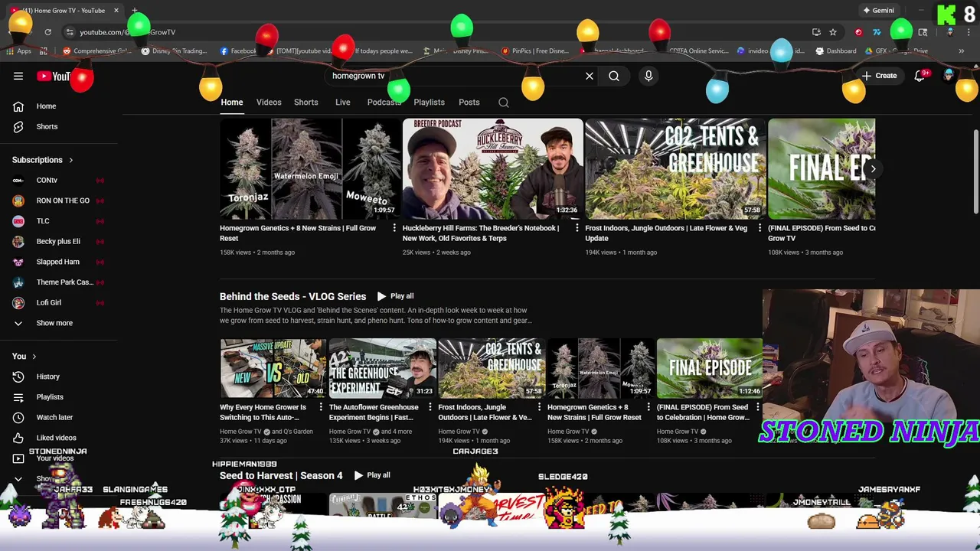Open the YouTube hamburger guide menu
The height and width of the screenshot is (551, 980).
18,76
